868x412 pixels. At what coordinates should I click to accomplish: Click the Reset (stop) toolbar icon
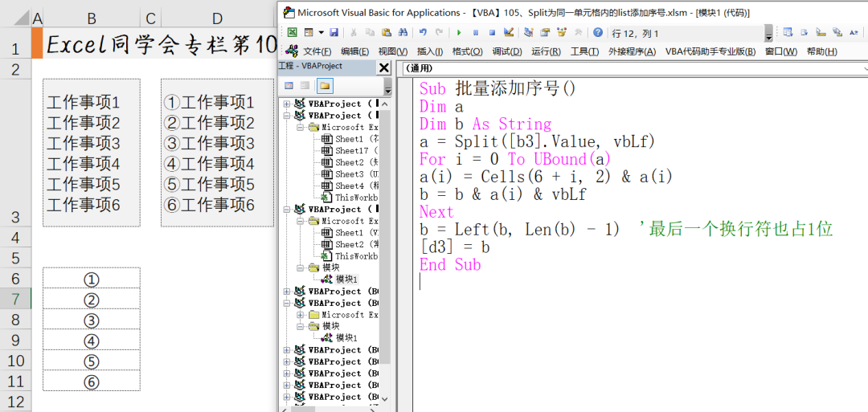coord(491,33)
